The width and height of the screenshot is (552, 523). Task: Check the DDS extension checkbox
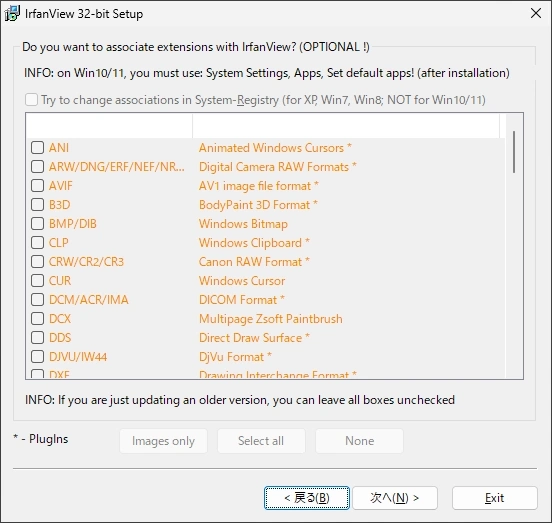tap(37, 338)
